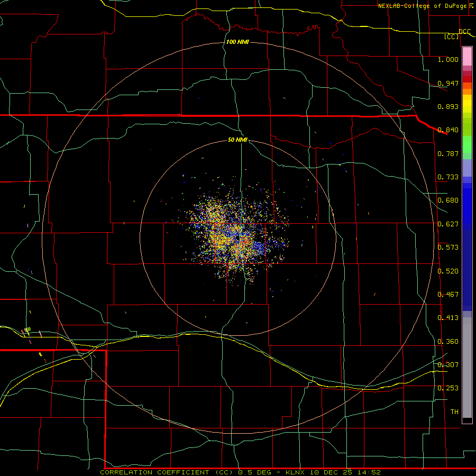476x476 pixels.
Task: Click the 0.893 color scale value
Action: (448, 106)
